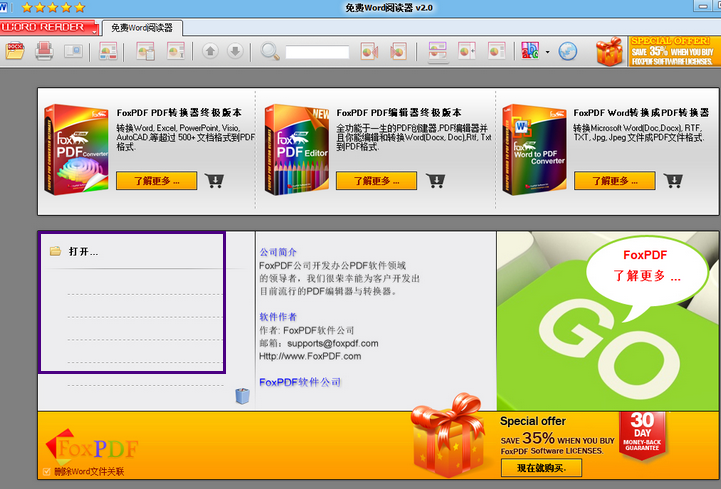721x489 pixels.
Task: Click the toolbar gift box icon
Action: tap(609, 51)
